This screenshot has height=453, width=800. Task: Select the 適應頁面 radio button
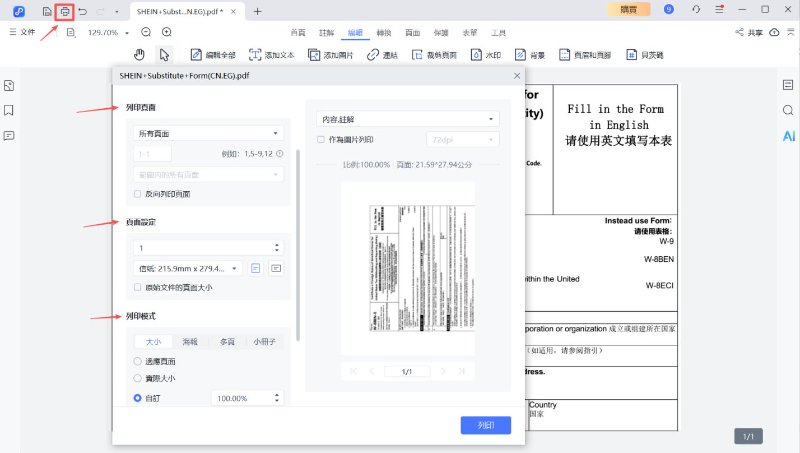(x=138, y=361)
